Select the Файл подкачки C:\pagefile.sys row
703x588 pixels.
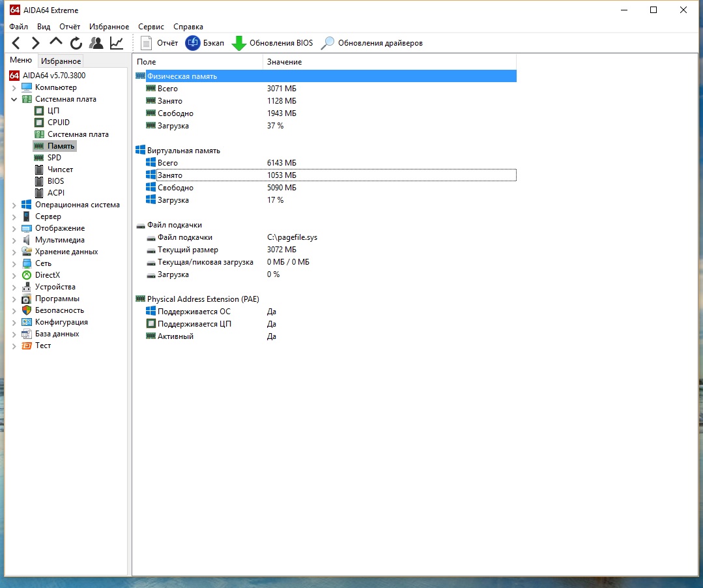click(185, 237)
